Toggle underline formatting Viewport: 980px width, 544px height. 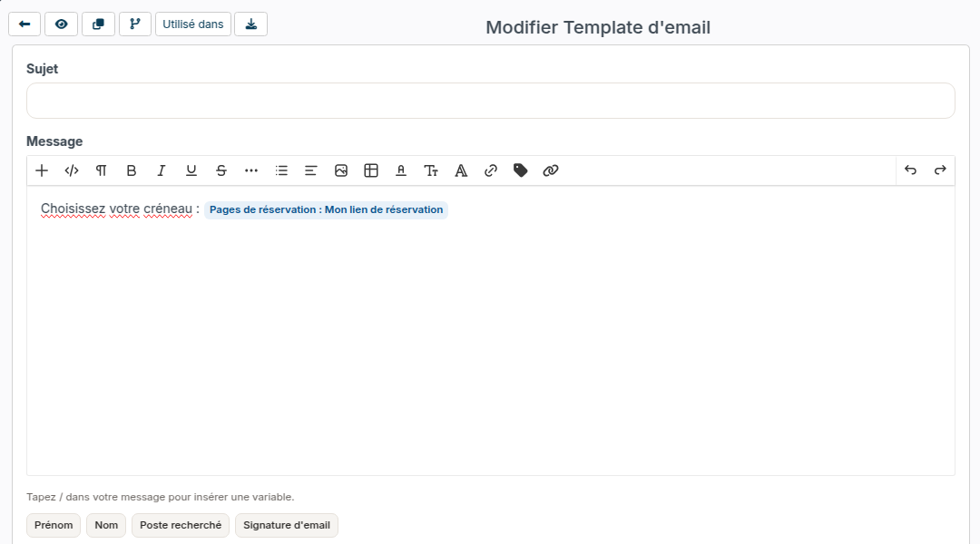(191, 170)
